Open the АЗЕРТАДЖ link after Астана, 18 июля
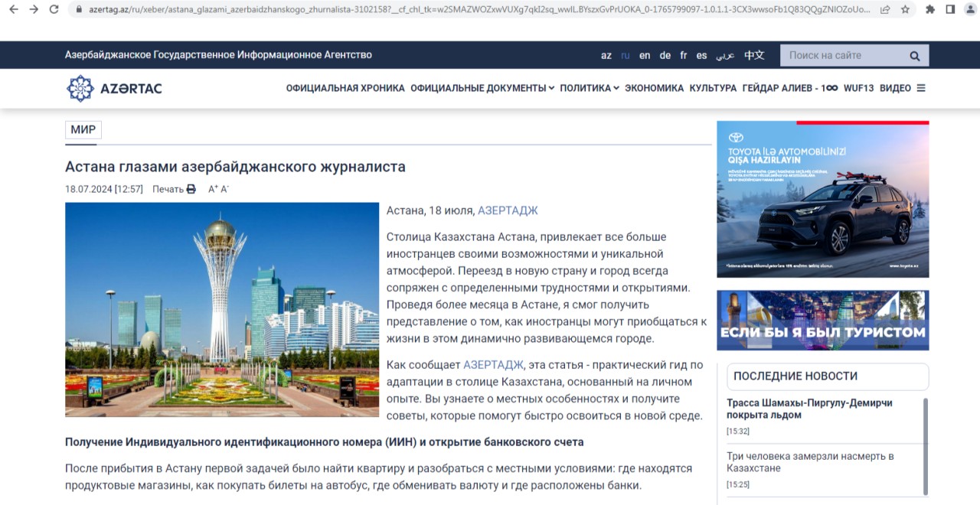980x505 pixels. coord(508,210)
